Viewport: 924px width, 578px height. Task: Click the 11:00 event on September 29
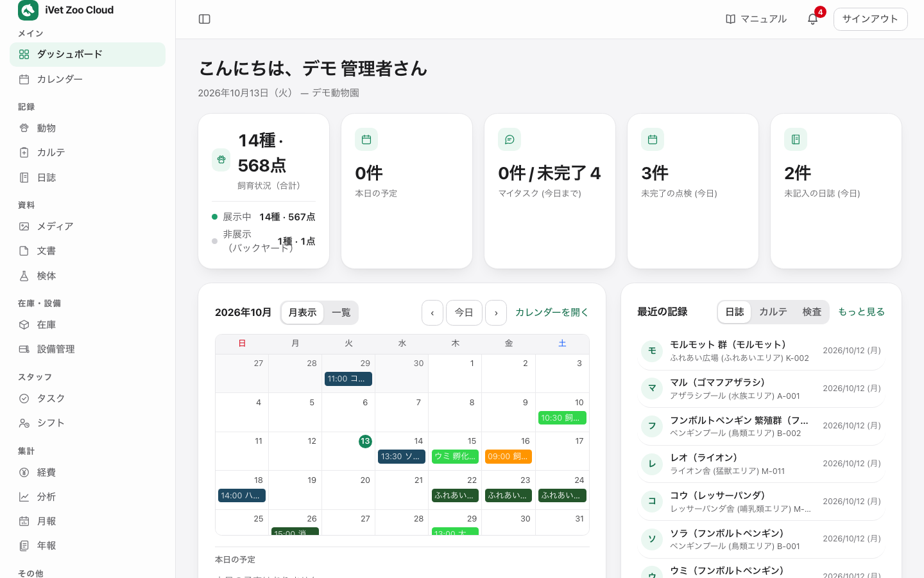(x=348, y=379)
